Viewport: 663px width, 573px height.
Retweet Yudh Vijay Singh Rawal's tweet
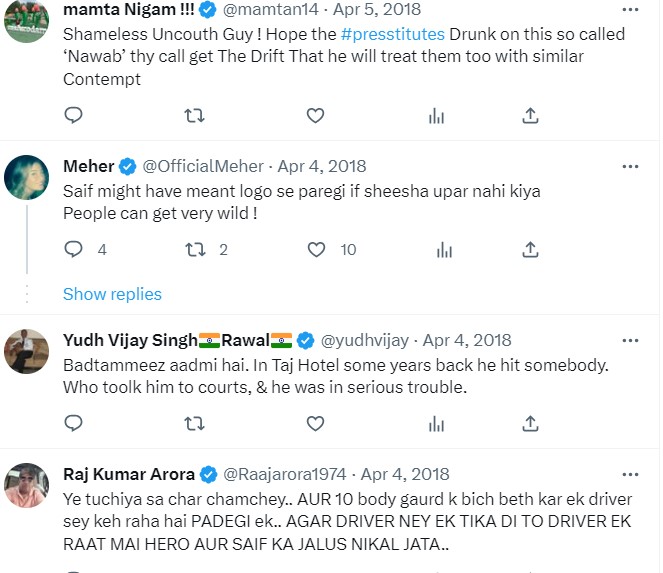(x=195, y=424)
